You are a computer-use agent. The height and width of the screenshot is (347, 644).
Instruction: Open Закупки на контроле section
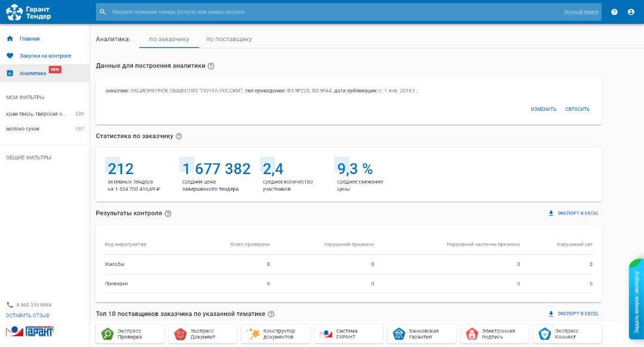pyautogui.click(x=45, y=56)
